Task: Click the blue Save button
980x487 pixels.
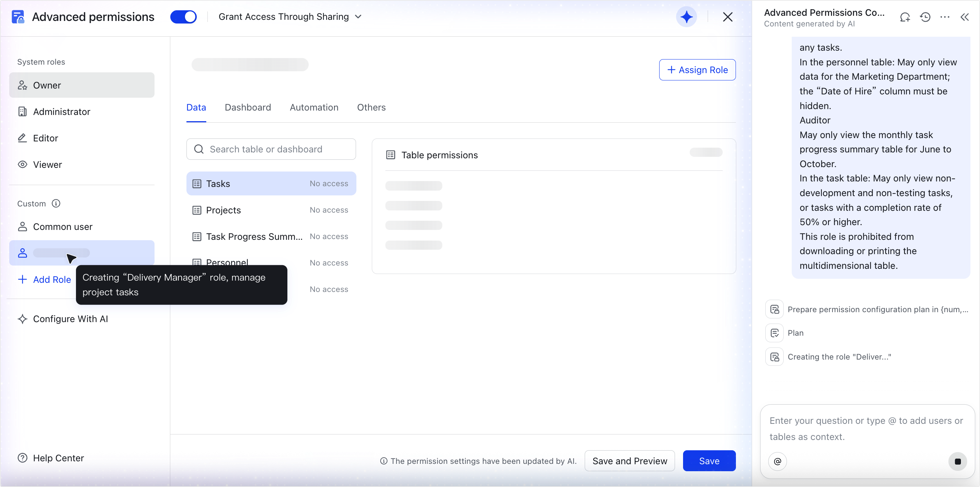Action: tap(709, 461)
